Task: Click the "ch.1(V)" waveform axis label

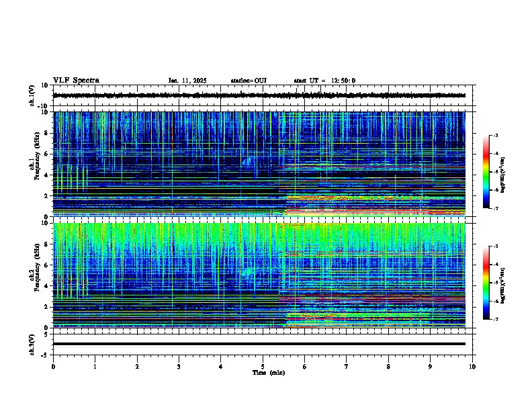Action: pos(32,95)
